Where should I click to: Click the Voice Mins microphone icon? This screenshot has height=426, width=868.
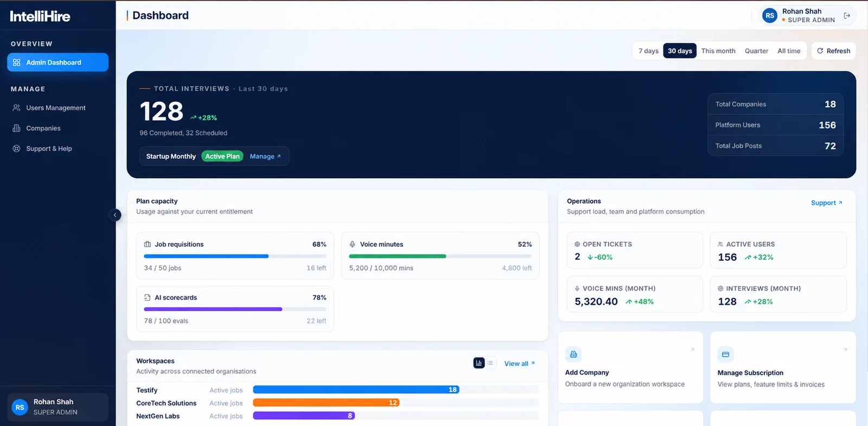(x=577, y=289)
